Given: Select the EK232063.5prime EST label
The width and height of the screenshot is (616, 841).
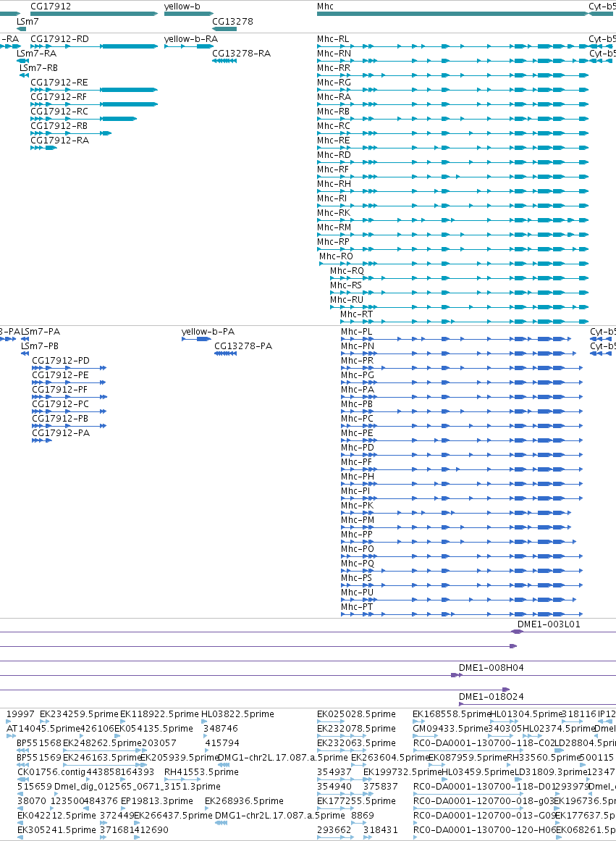Looking at the screenshot, I should (356, 743).
